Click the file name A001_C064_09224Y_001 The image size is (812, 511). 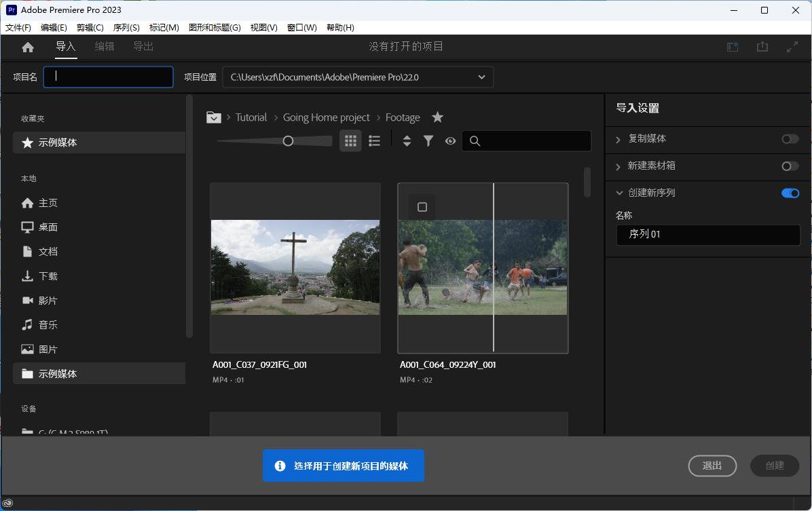click(x=448, y=365)
